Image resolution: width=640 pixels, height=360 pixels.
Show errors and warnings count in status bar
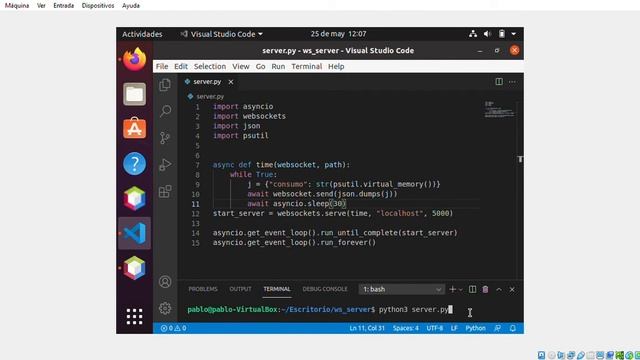point(173,328)
